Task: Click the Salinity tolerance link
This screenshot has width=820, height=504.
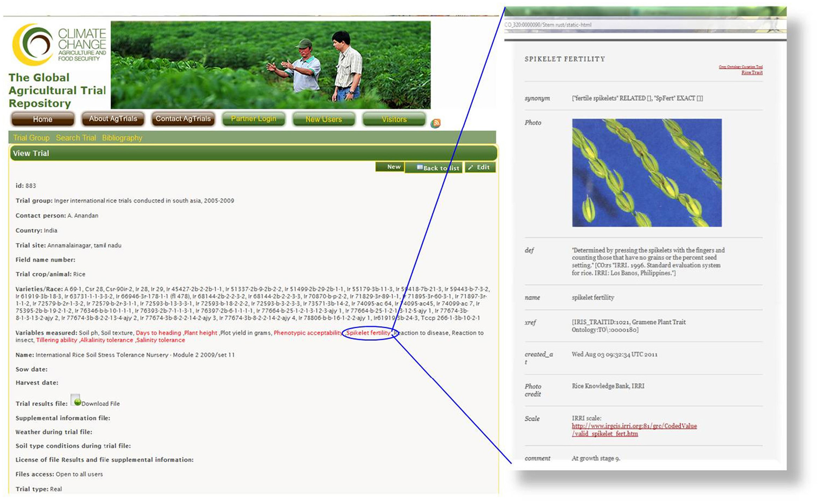Action: coord(161,340)
